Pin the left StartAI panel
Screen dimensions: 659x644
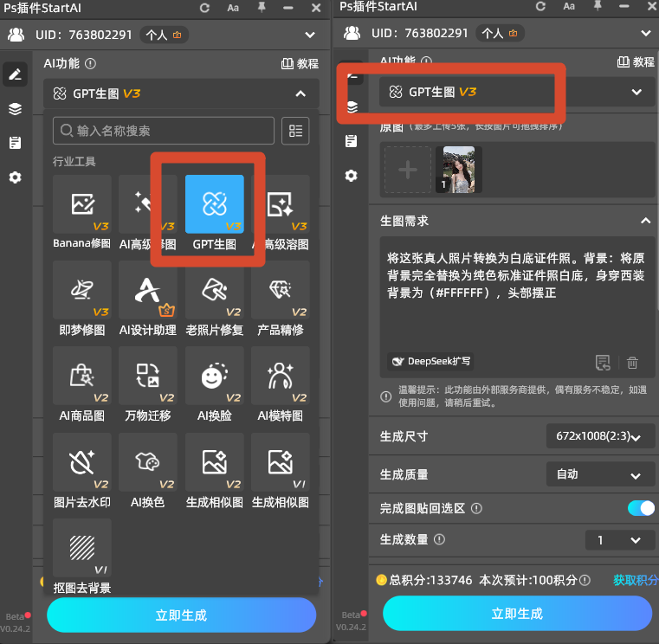[262, 7]
